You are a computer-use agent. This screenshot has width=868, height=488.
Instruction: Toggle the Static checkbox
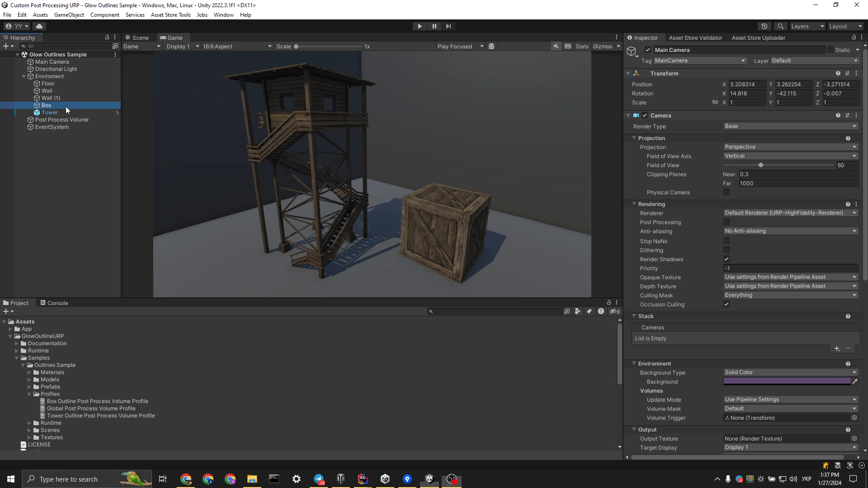[830, 50]
